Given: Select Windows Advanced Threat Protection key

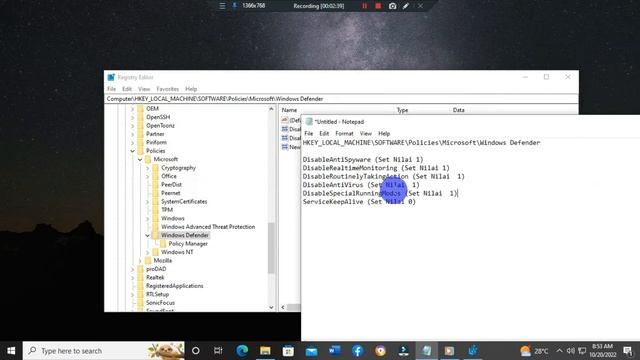Looking at the screenshot, I should pyautogui.click(x=208, y=227).
